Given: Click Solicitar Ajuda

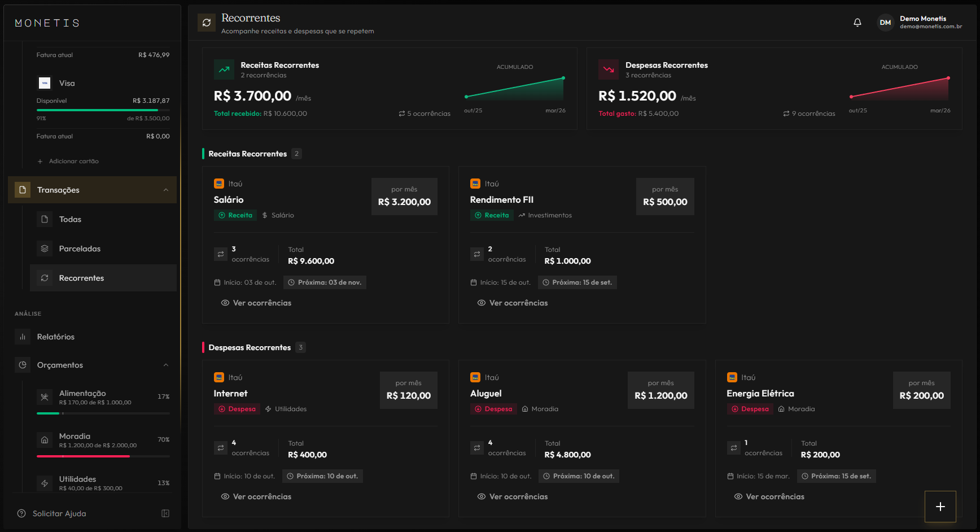Looking at the screenshot, I should pyautogui.click(x=59, y=513).
